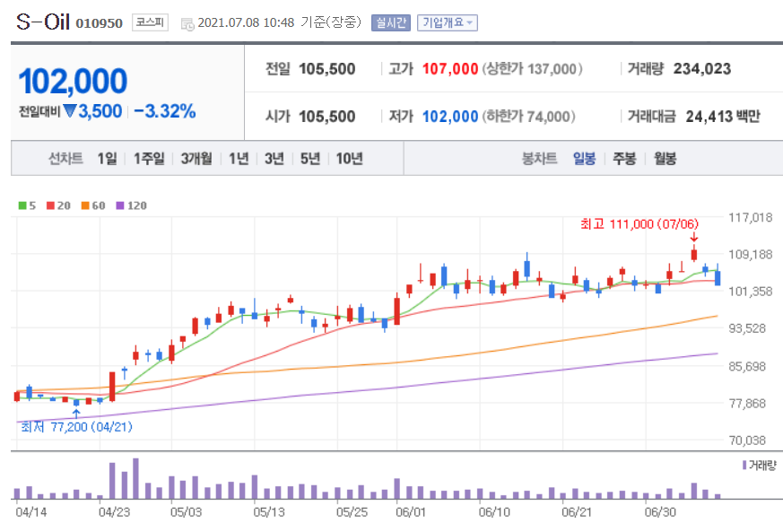Click the 시가 value 105,500

click(x=327, y=117)
